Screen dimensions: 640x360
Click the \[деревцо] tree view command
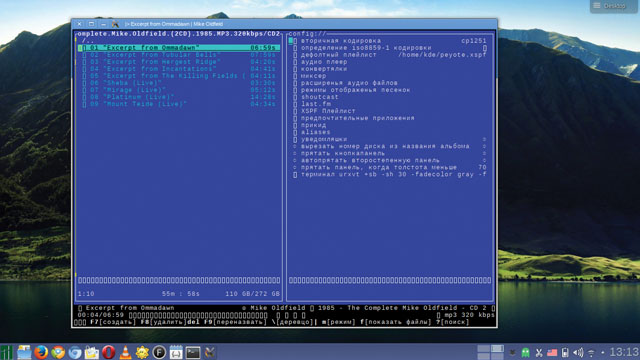coord(292,322)
